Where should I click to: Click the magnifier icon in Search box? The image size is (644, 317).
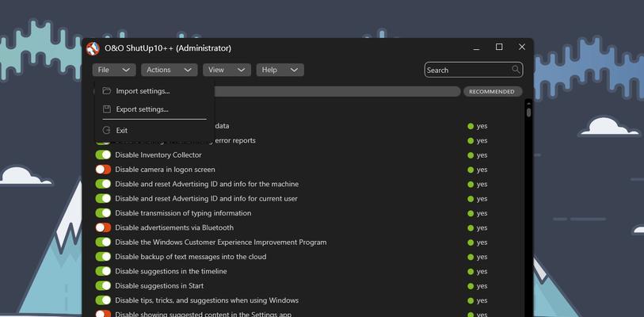pos(516,70)
